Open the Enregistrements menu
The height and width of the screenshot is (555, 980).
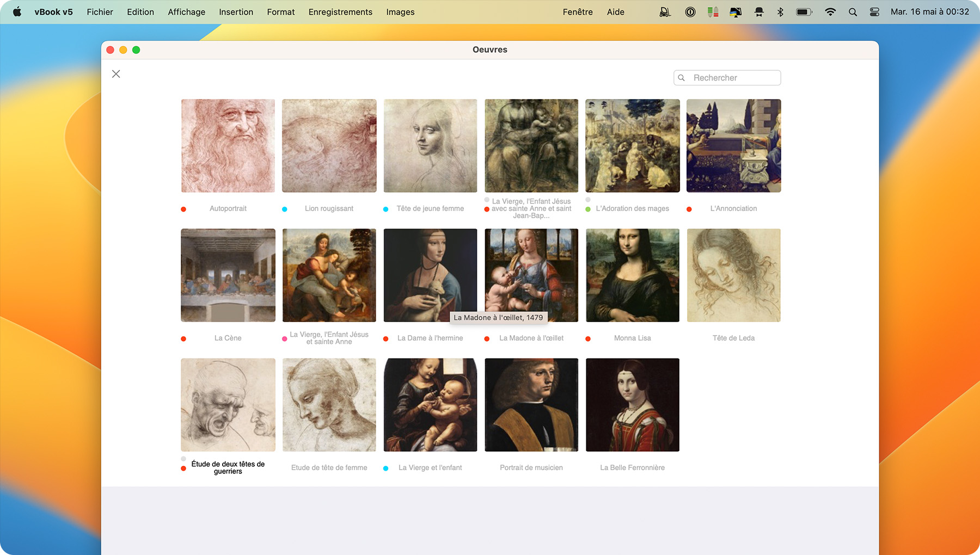click(x=341, y=12)
